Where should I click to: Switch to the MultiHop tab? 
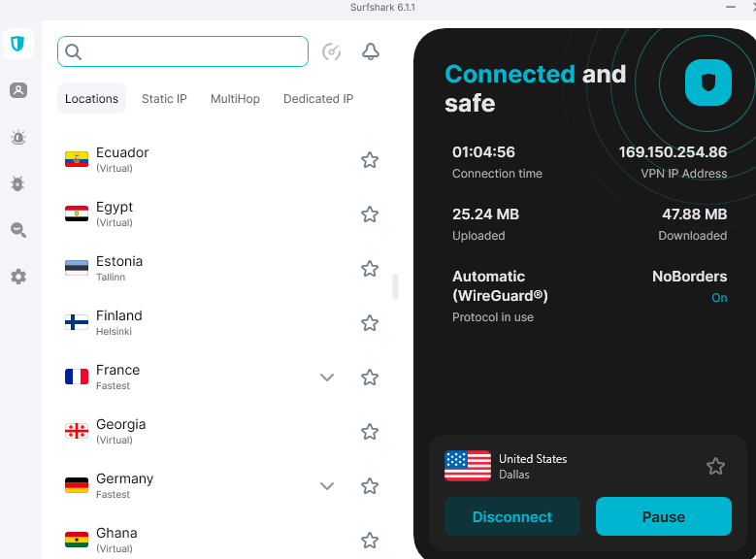(235, 98)
